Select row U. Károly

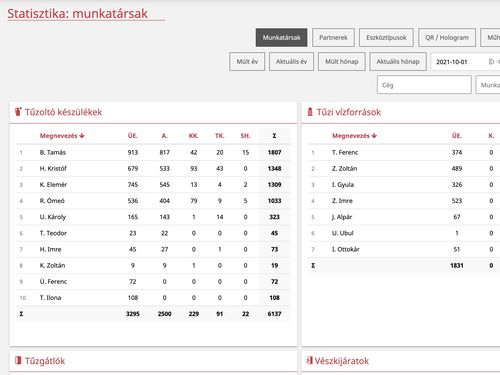tap(153, 217)
